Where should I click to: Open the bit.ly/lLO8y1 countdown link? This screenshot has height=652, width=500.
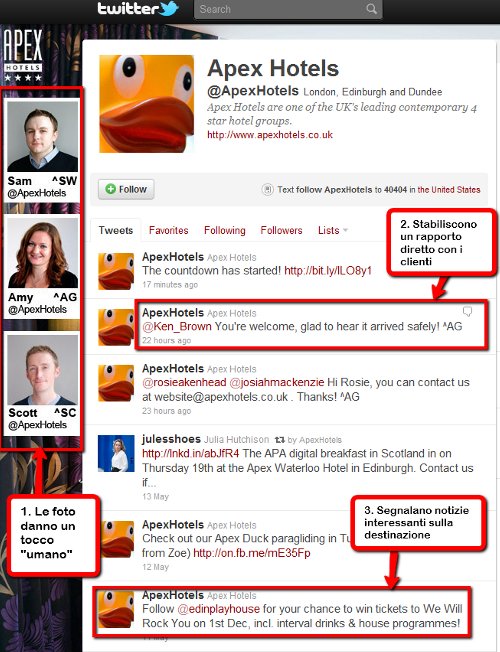click(328, 271)
